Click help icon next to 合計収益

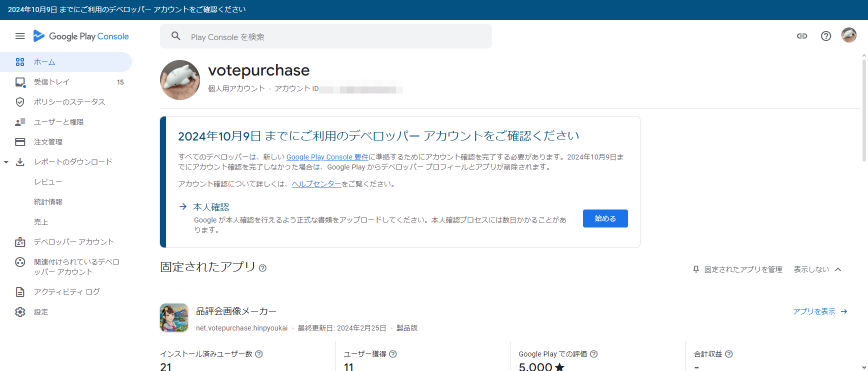pos(729,354)
